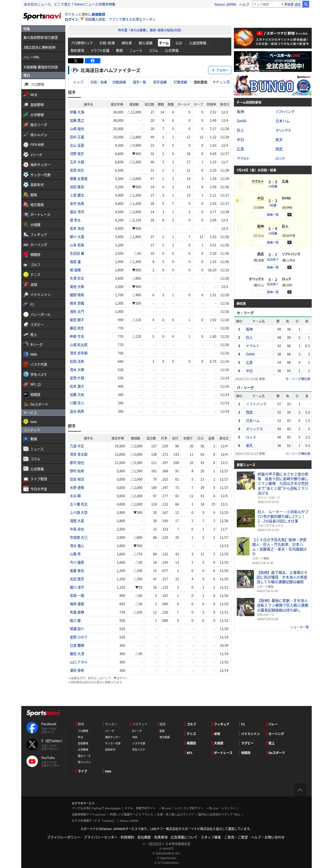View the セ・リーグ順位表 link
Image resolution: width=333 pixels, height=868 pixels.
pyautogui.click(x=298, y=379)
